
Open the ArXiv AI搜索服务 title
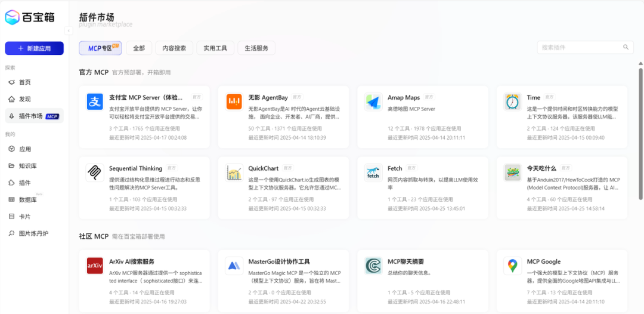pyautogui.click(x=132, y=261)
